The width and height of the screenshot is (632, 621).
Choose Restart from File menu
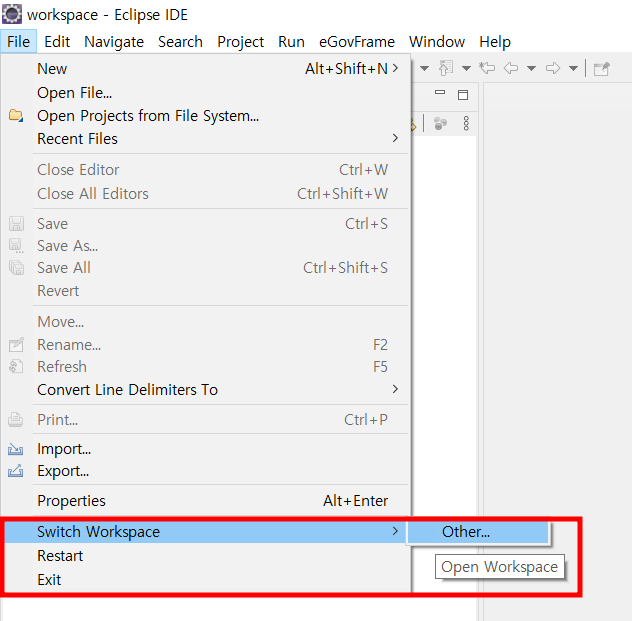tap(206, 556)
